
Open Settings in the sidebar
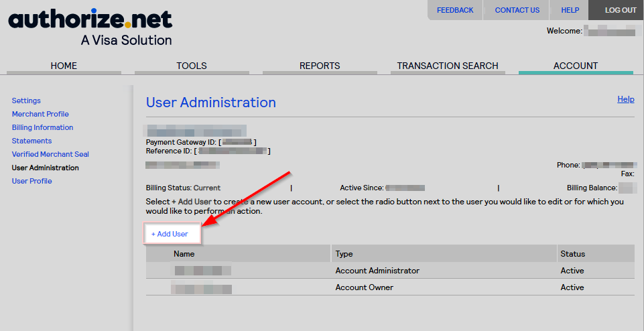(x=26, y=101)
